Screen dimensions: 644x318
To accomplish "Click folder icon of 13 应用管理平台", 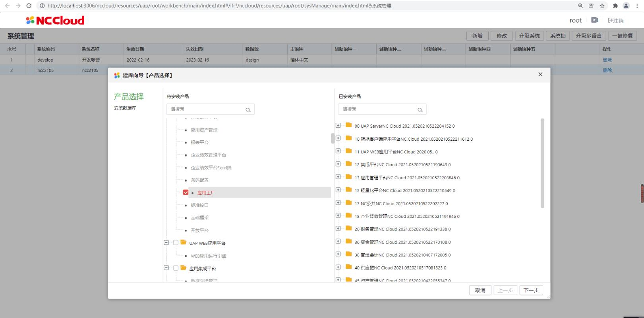I will (349, 177).
